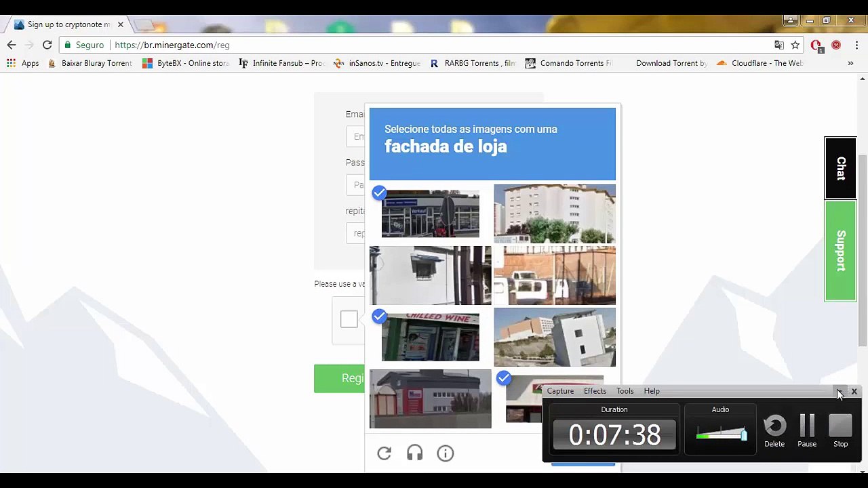Tick the reCAPTCHA checkbox on the form
This screenshot has height=488, width=868.
click(x=349, y=319)
